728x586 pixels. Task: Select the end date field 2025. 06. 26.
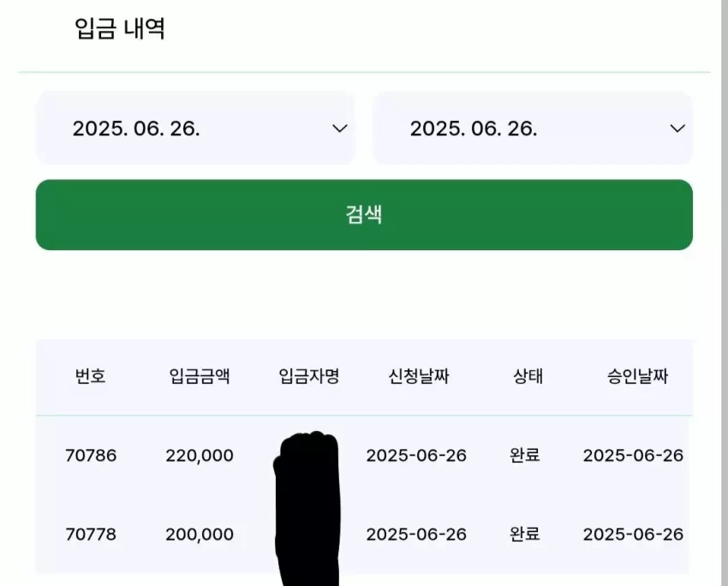[533, 129]
